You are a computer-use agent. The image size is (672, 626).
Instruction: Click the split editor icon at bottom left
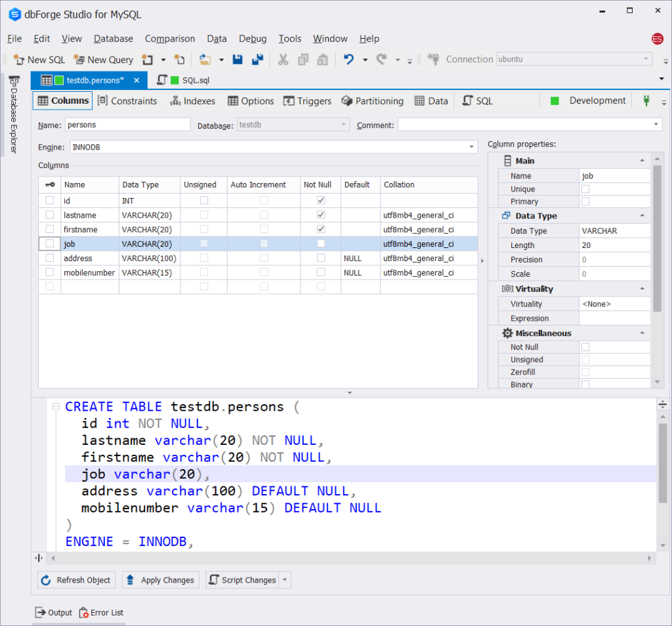[39, 558]
